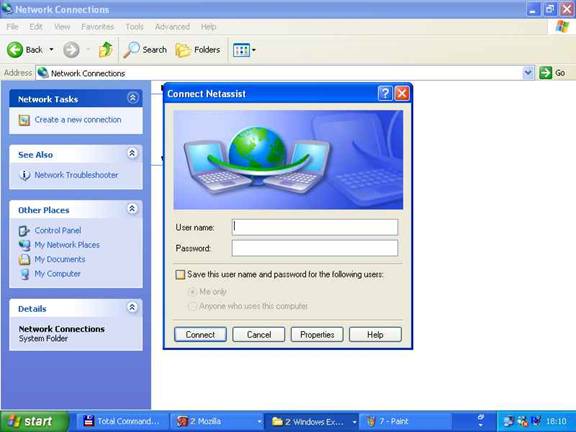Open the Windows Explorer taskbar group dropdown
This screenshot has width=576, height=432.
354,422
